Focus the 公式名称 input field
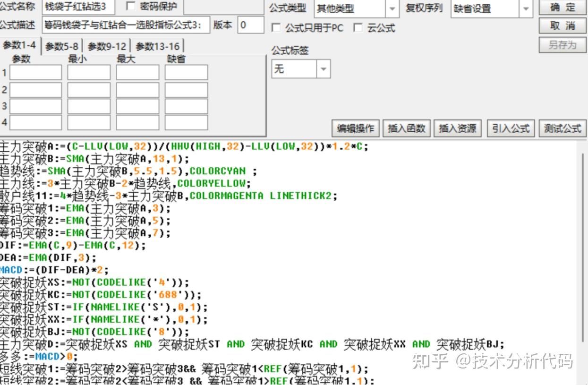The image size is (588, 385). point(79,7)
